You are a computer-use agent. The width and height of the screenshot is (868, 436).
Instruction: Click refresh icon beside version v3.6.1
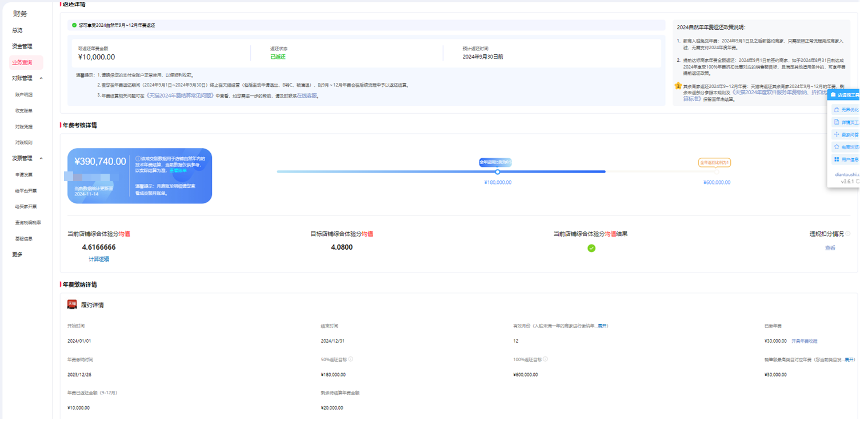coord(857,181)
